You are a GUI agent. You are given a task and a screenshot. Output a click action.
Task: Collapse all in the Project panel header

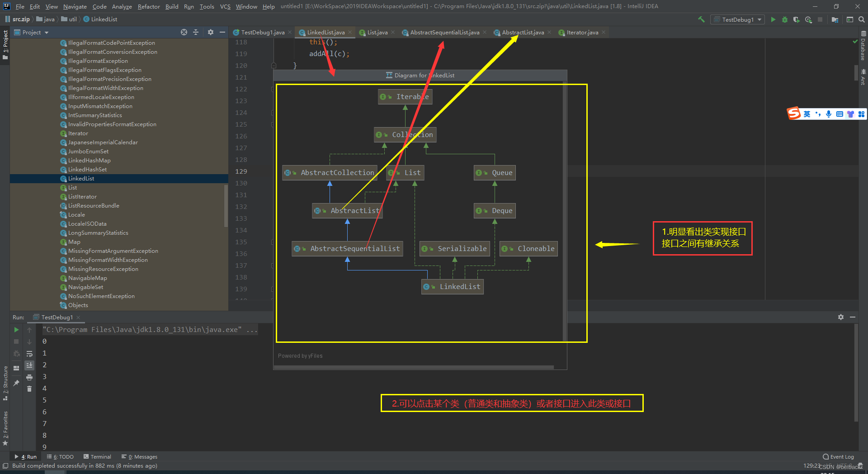(196, 32)
